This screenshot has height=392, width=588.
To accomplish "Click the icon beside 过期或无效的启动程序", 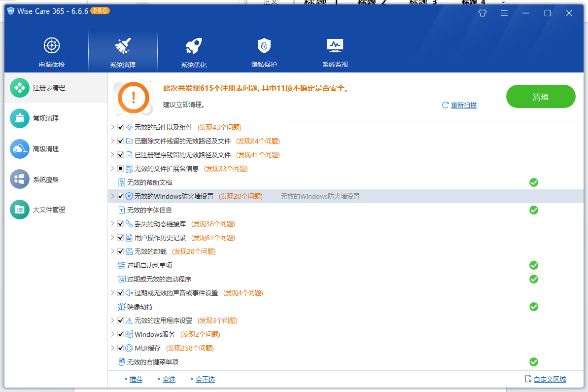I will pos(122,279).
